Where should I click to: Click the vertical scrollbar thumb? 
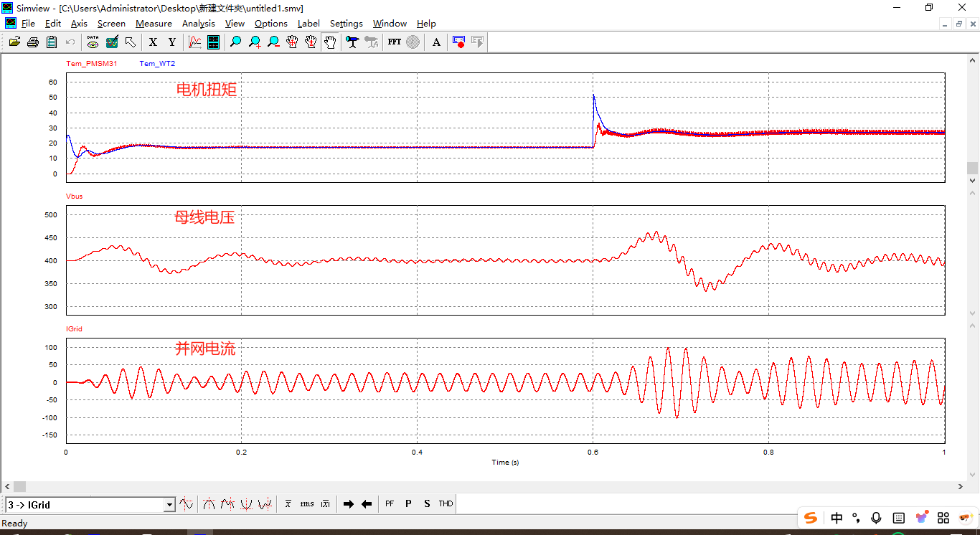coord(972,168)
